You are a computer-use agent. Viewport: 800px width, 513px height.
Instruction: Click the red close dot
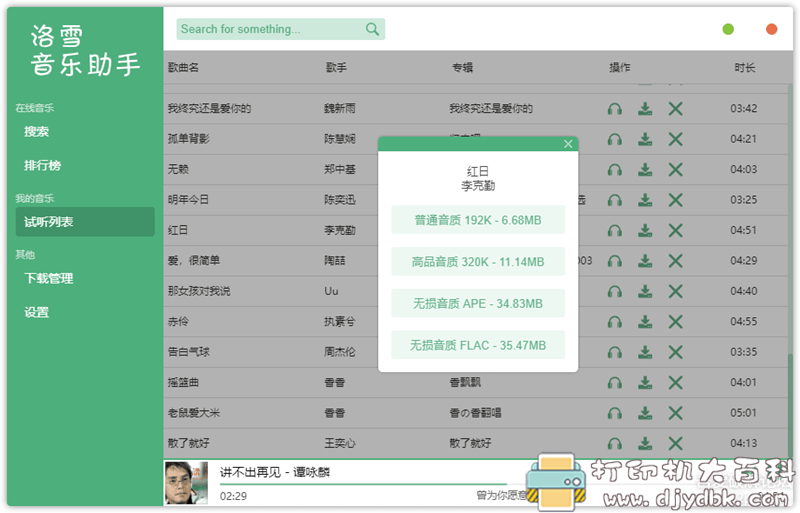tap(771, 29)
